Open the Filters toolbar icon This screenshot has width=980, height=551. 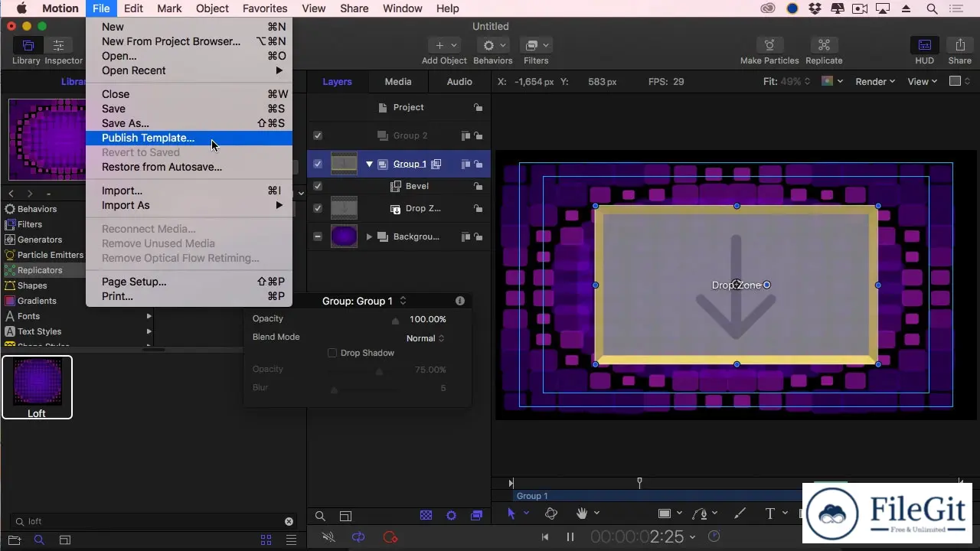point(536,45)
